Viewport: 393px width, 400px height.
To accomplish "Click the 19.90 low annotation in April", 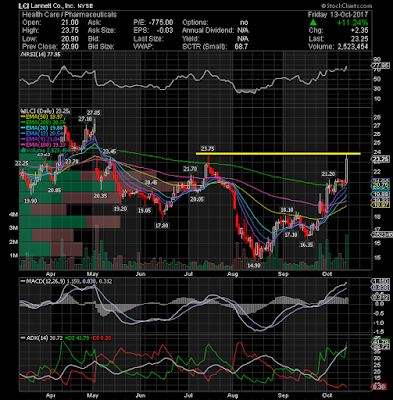I will pyautogui.click(x=30, y=200).
